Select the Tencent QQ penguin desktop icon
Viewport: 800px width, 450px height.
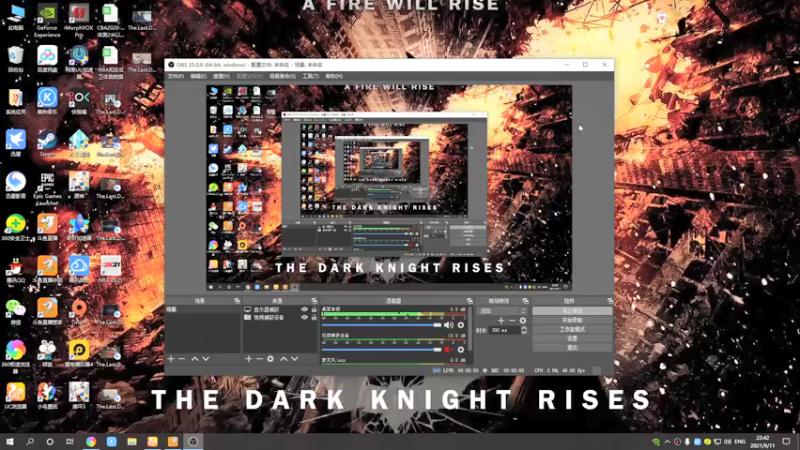(15, 269)
